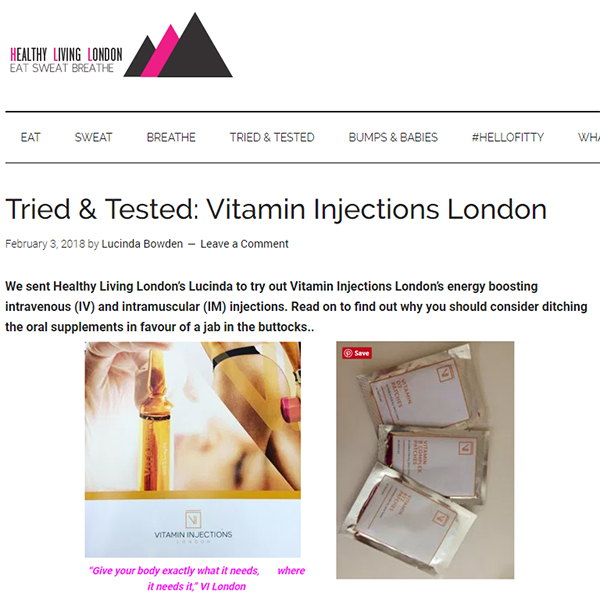The height and width of the screenshot is (600, 600).
Task: Open the vitamin patches packets photo
Action: (425, 460)
